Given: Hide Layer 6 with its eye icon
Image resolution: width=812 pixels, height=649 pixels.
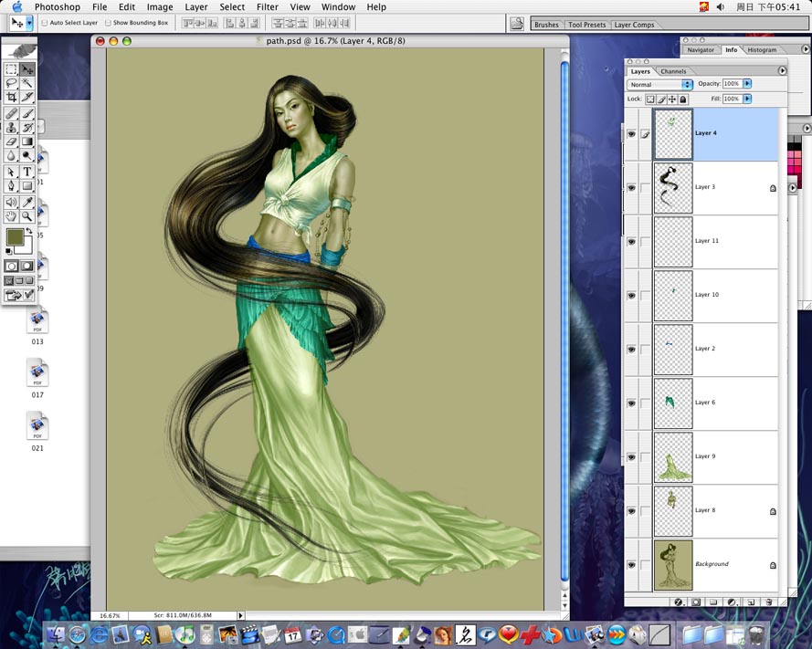Looking at the screenshot, I should pyautogui.click(x=631, y=403).
